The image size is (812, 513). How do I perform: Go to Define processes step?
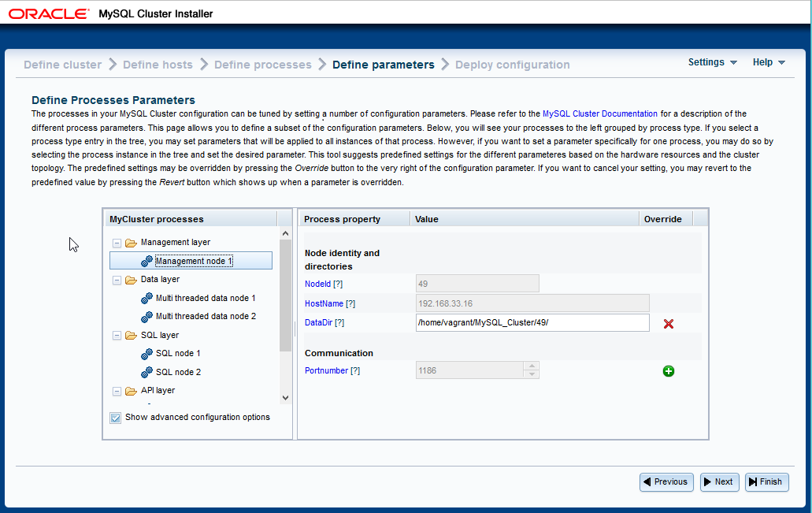coord(263,65)
